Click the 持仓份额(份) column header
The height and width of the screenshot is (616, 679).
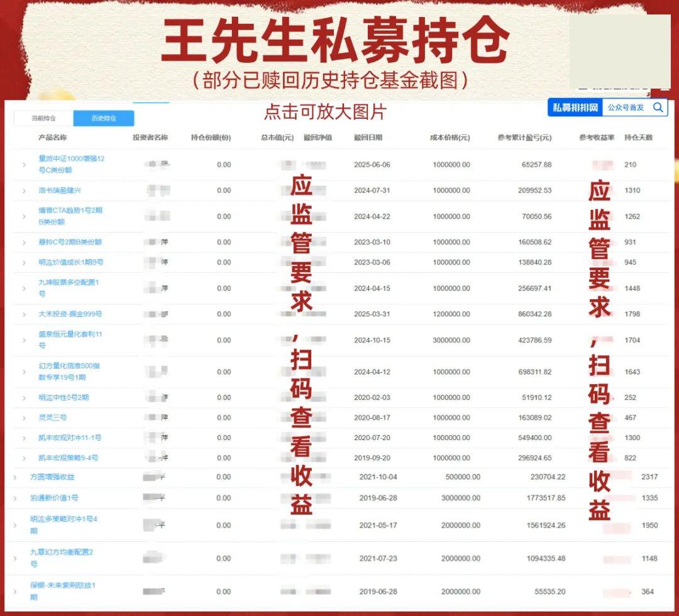point(211,138)
